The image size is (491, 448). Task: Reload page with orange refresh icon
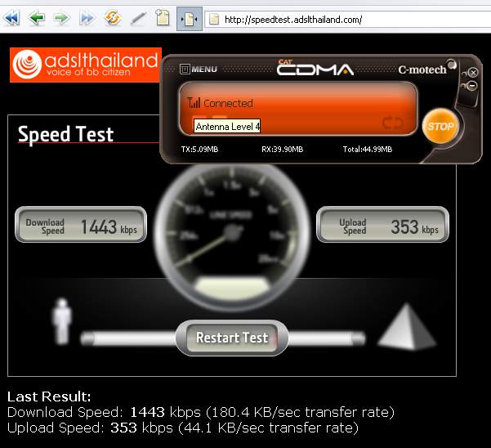click(x=113, y=17)
